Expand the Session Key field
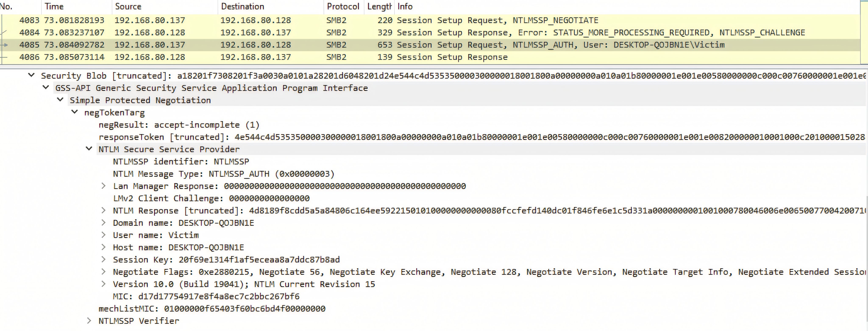Screen dimensions: 868x331 pos(103,259)
